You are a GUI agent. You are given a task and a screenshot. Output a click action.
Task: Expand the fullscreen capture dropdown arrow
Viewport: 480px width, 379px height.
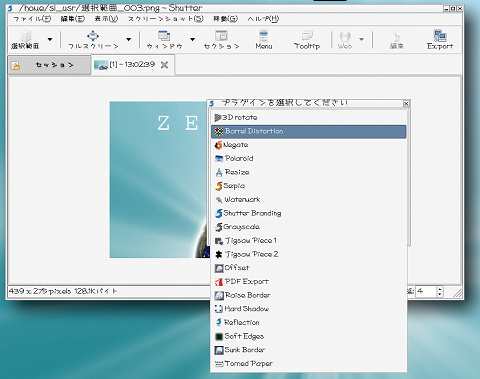(129, 40)
